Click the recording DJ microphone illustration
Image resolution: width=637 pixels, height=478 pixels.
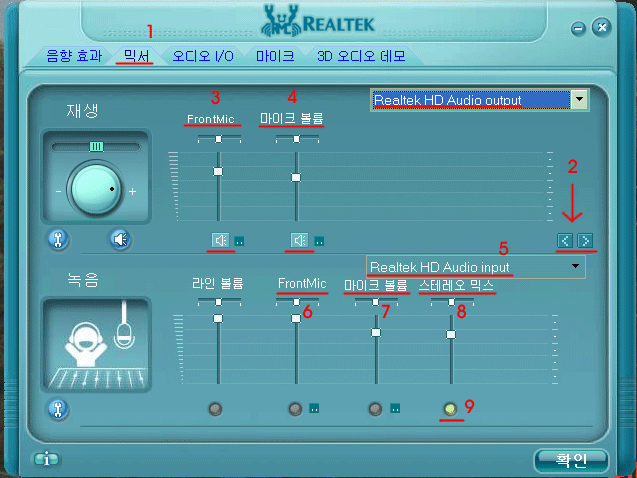click(x=96, y=344)
